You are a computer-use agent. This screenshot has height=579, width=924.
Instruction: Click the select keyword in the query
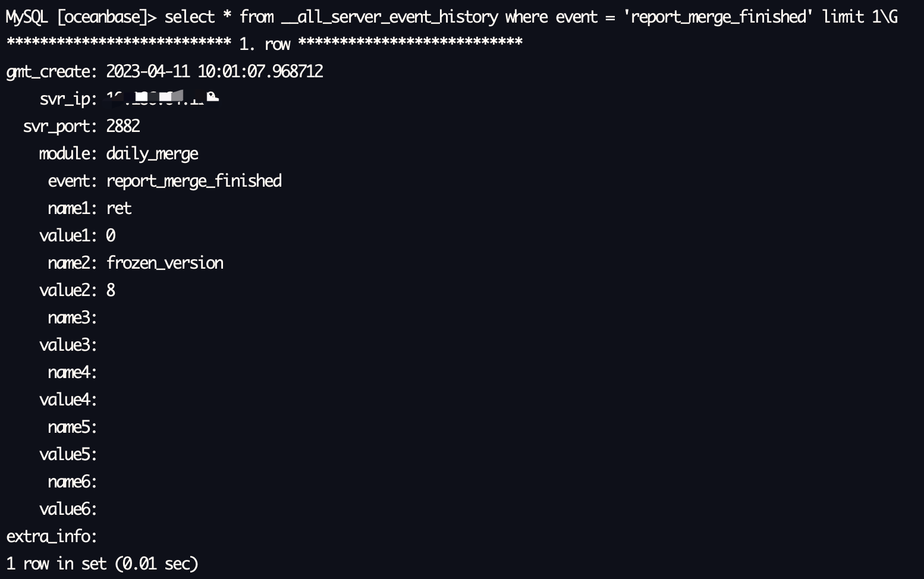(190, 17)
